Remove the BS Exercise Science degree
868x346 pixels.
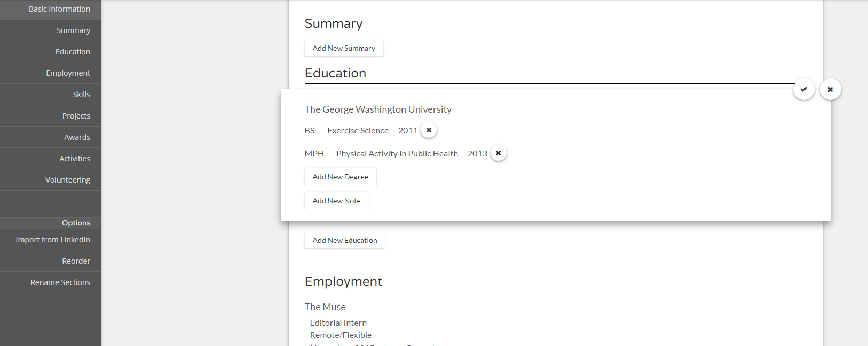tap(429, 130)
